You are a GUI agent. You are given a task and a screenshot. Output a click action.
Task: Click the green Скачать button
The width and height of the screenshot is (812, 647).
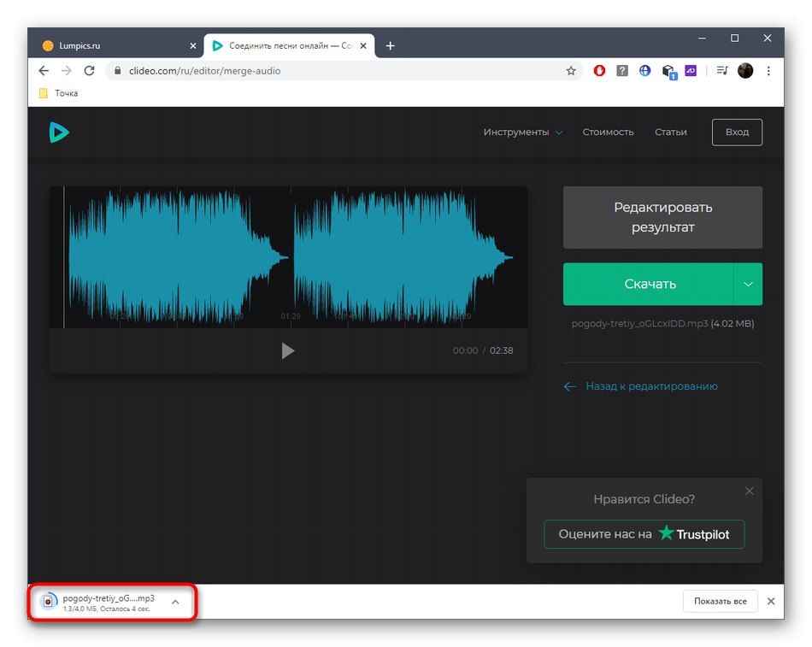649,284
